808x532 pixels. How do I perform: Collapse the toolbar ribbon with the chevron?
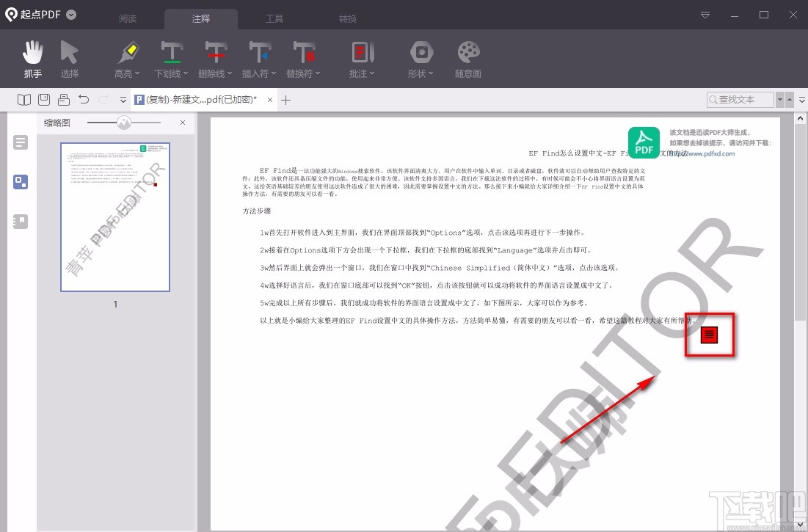pyautogui.click(x=802, y=99)
